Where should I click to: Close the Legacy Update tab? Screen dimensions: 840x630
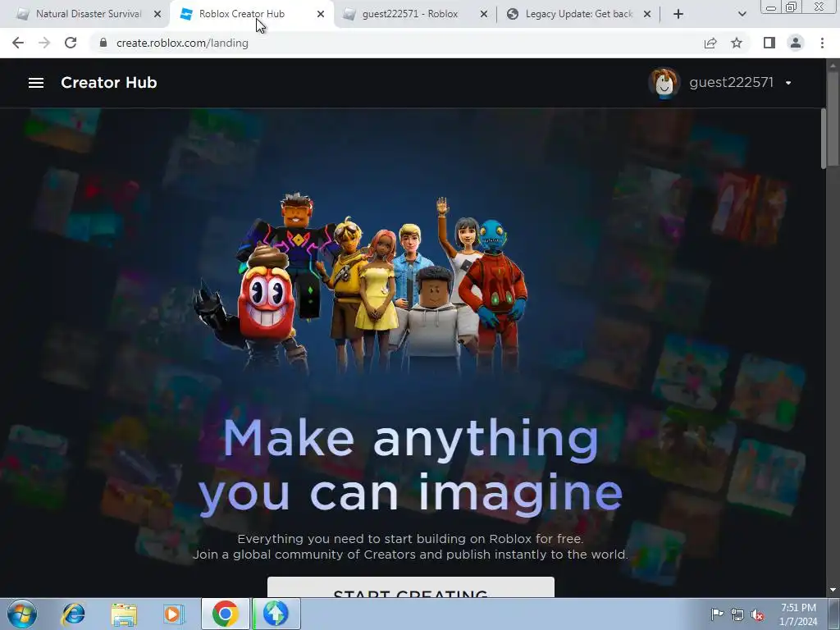(647, 15)
